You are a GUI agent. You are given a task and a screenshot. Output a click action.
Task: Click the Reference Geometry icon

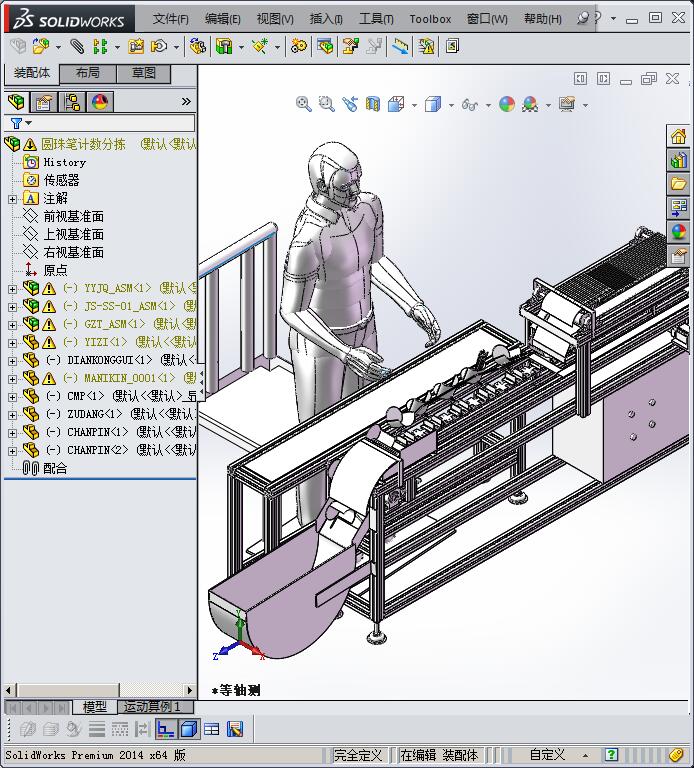point(260,47)
